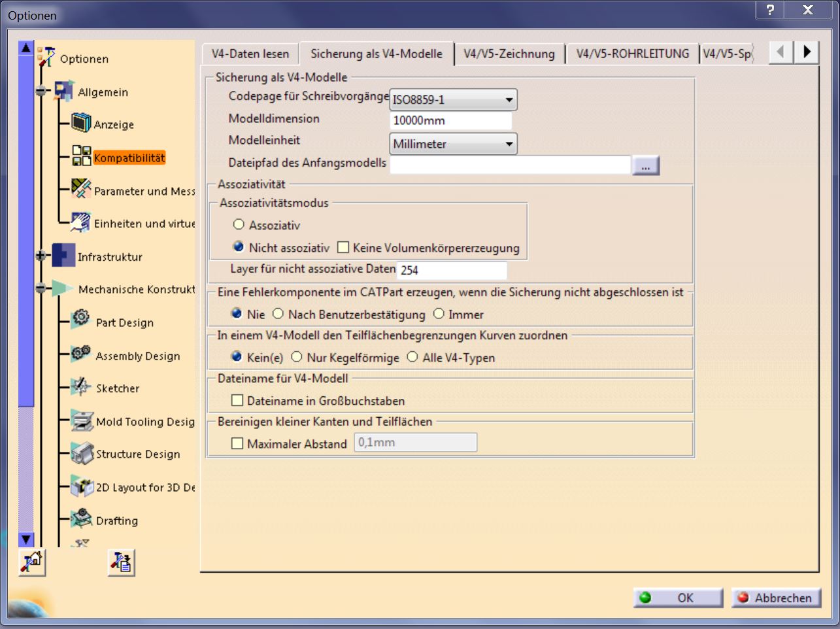Viewport: 840px width, 629px height.
Task: Select the Assoziativ radio button
Action: [239, 224]
